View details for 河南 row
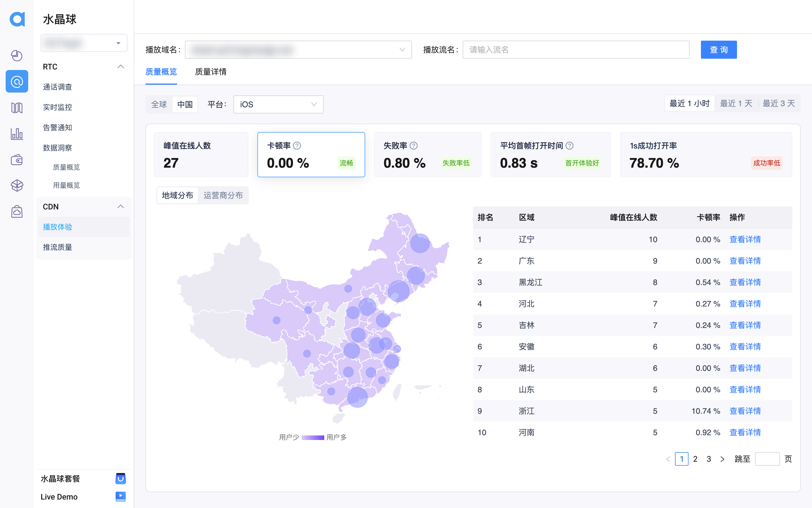 click(x=745, y=433)
